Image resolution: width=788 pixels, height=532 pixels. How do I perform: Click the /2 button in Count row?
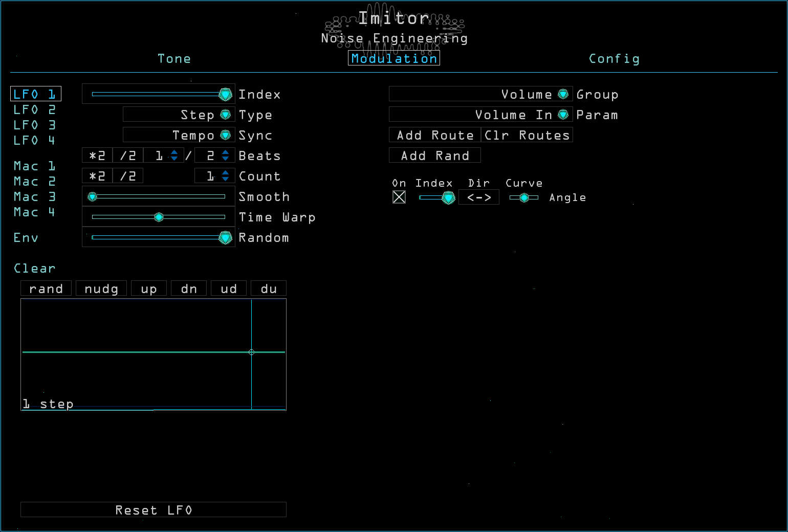coord(128,175)
